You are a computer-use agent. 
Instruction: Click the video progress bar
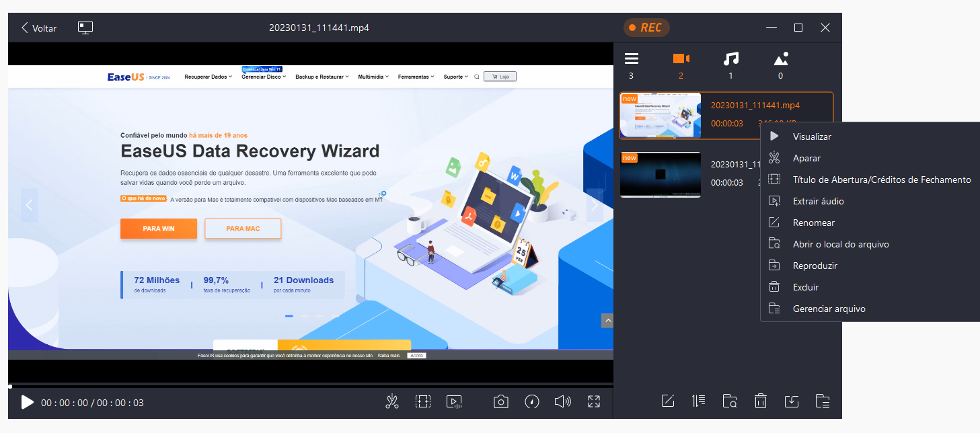pos(311,386)
